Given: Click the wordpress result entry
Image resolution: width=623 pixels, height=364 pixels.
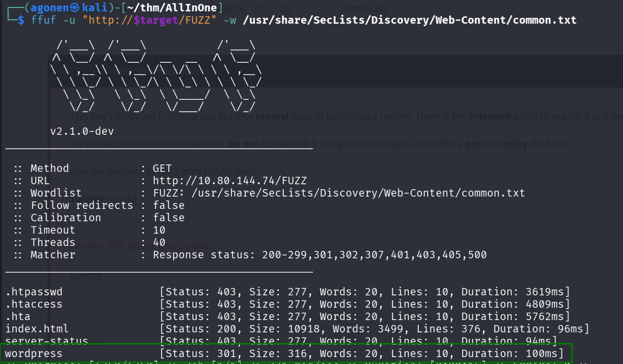Looking at the screenshot, I should click(34, 354).
